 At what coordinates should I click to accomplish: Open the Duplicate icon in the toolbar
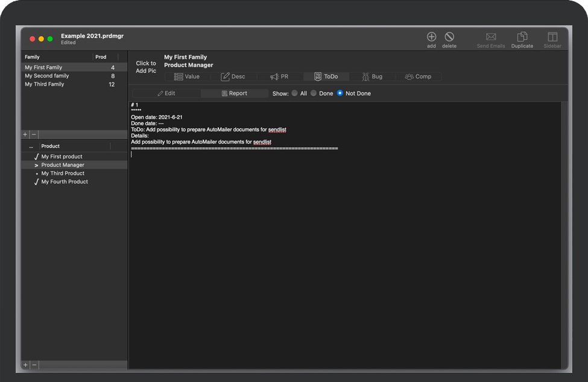pos(521,36)
